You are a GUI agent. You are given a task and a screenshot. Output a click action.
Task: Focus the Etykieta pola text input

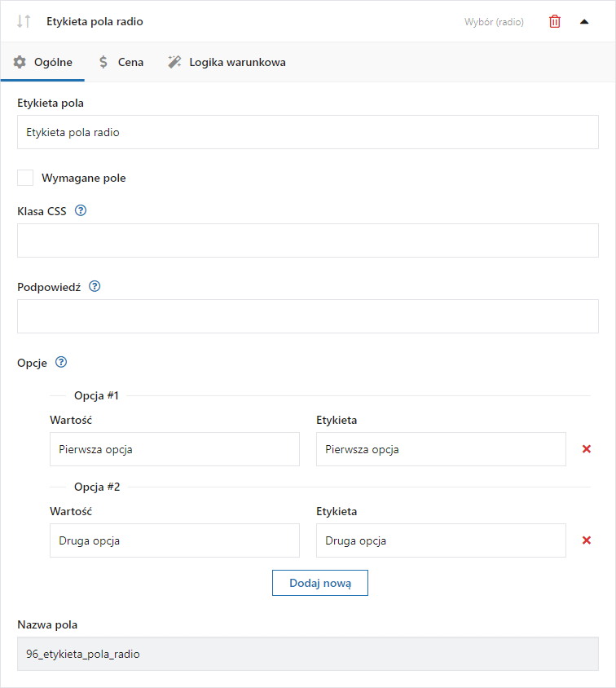[x=308, y=132]
